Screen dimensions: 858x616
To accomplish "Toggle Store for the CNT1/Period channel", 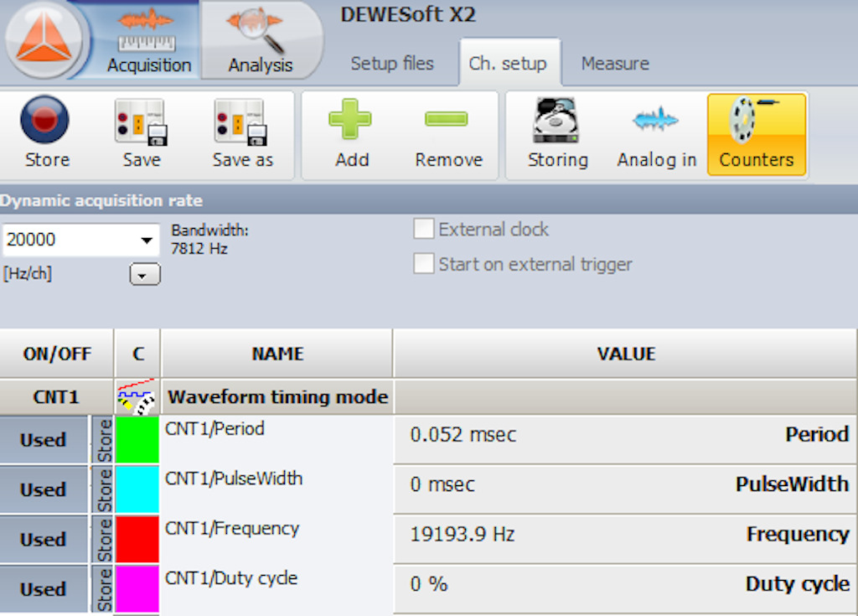I will coord(103,440).
